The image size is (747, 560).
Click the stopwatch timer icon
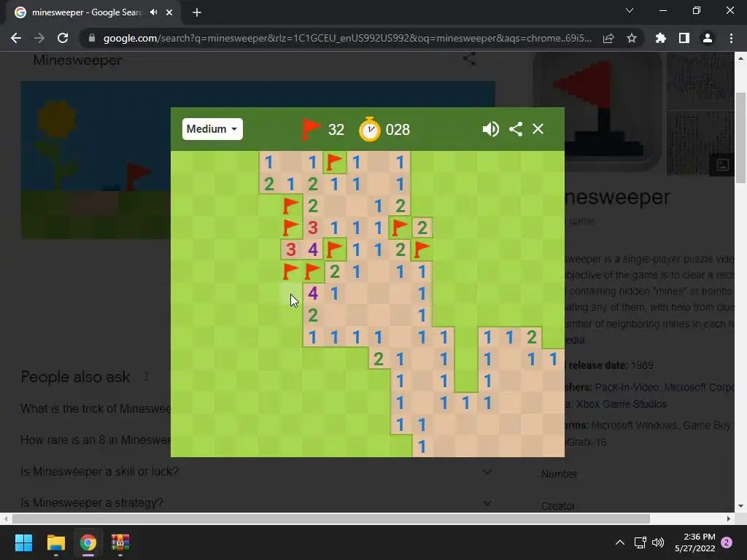(x=370, y=129)
